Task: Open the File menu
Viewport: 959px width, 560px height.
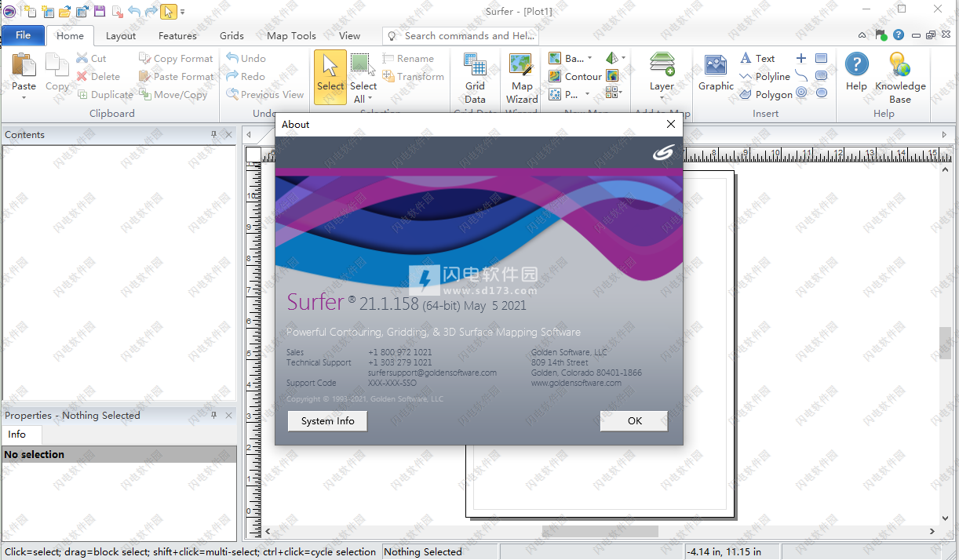Action: coord(23,35)
